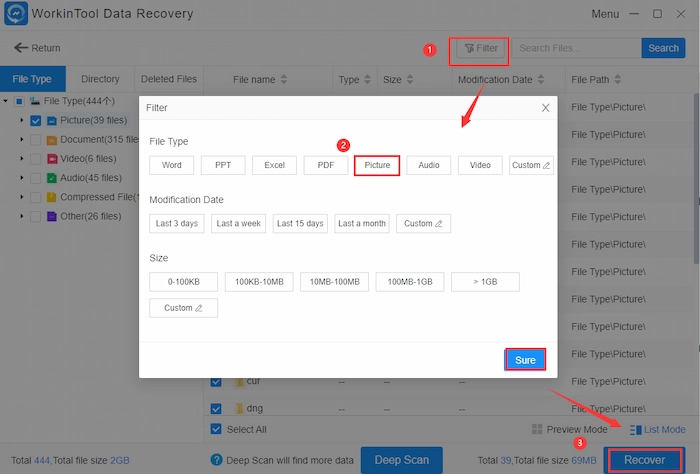Click the Recover button
The image size is (700, 474).
coord(644,460)
